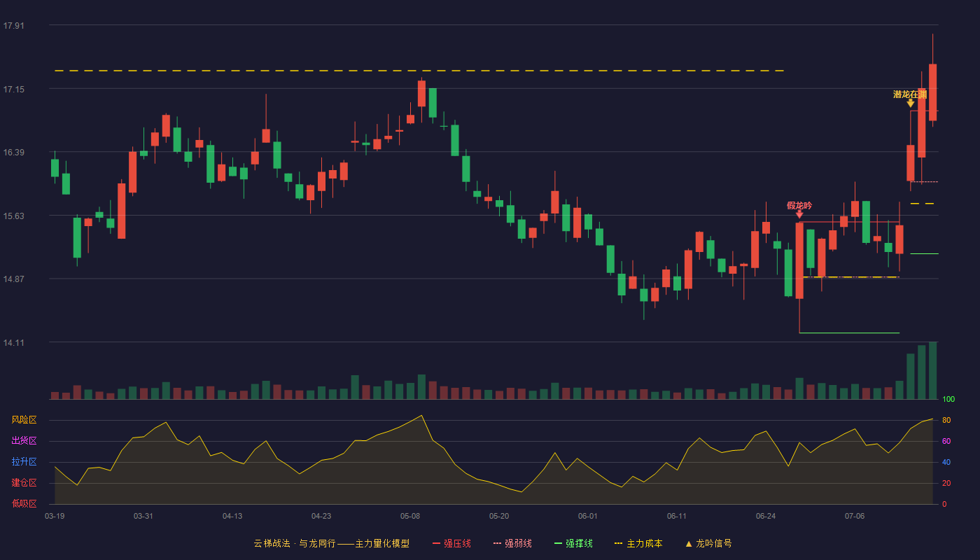Click the 风险区 zone label
Viewport: 980px width, 560px height.
coord(24,420)
